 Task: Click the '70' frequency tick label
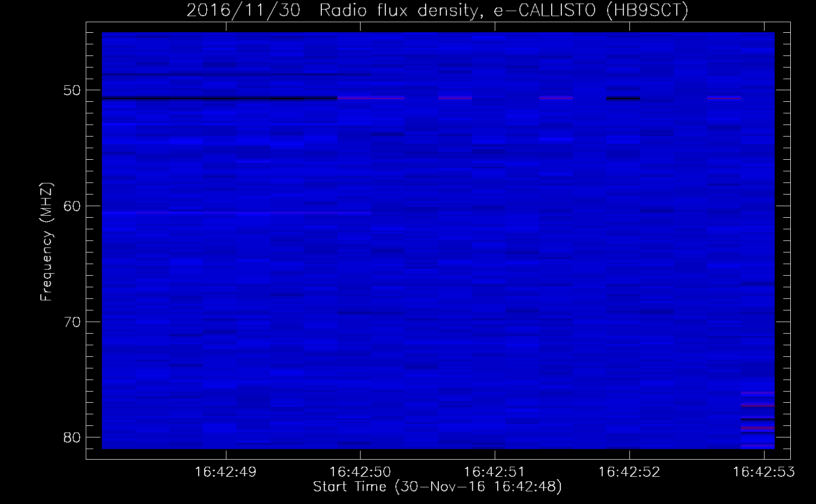coord(73,322)
